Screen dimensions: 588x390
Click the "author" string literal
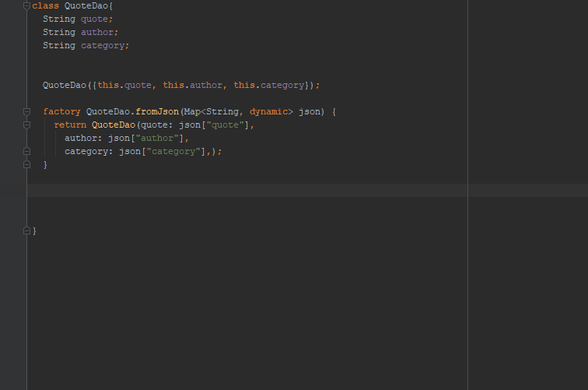click(x=157, y=138)
